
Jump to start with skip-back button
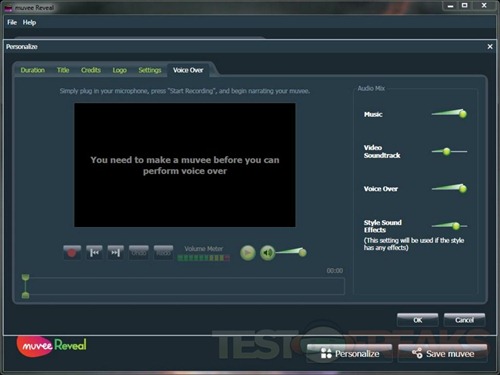pyautogui.click(x=94, y=253)
